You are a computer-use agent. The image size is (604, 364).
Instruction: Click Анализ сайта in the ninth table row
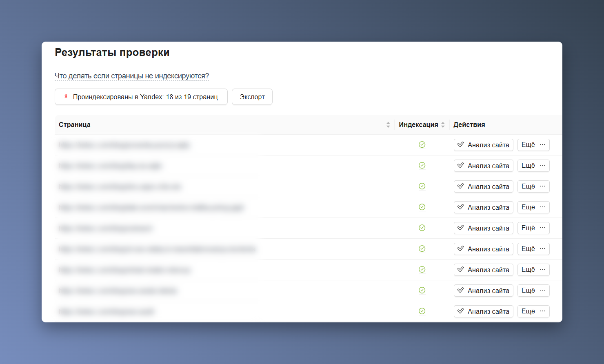click(x=484, y=311)
